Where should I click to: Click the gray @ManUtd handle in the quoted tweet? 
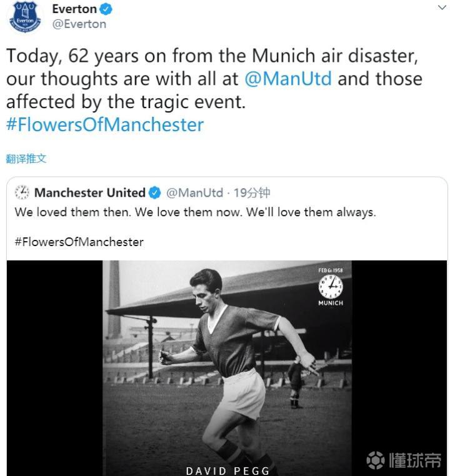194,193
